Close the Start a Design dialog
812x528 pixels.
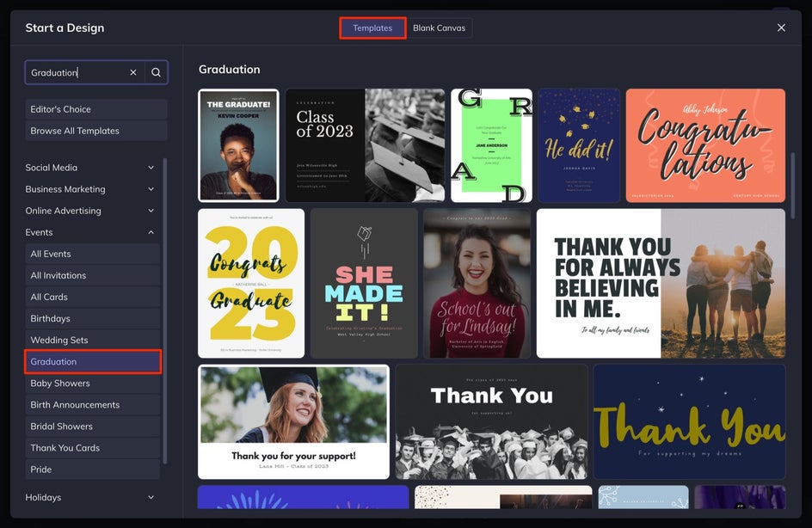(x=781, y=28)
